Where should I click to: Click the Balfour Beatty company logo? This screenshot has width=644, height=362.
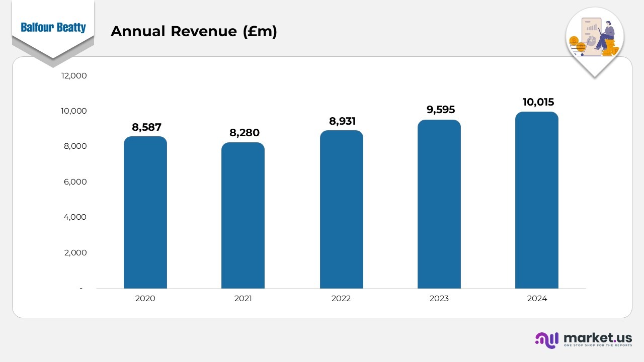(x=52, y=28)
